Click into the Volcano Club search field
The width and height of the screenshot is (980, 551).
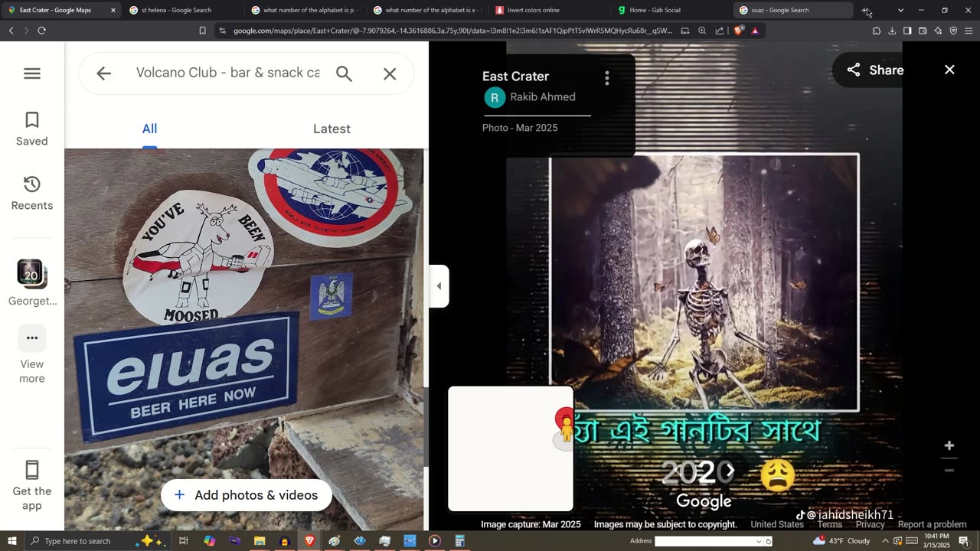(x=227, y=73)
